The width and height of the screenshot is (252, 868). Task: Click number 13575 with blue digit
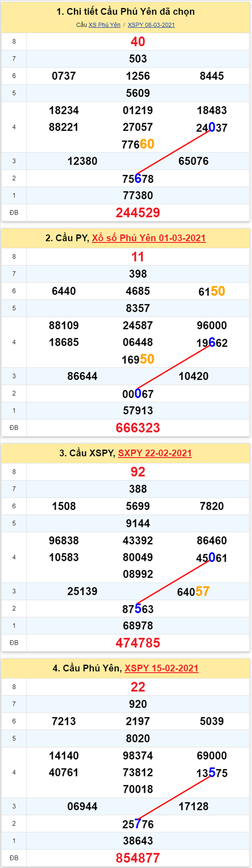(x=212, y=773)
